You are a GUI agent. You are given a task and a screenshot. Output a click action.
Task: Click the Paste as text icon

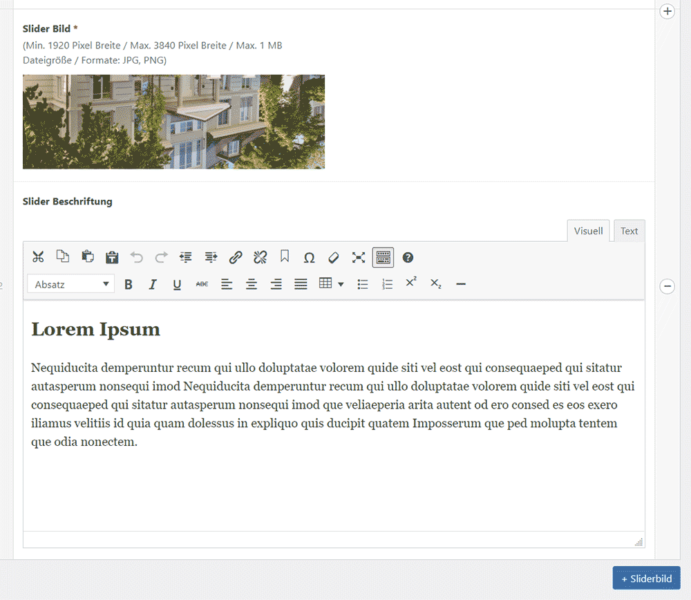pyautogui.click(x=112, y=257)
